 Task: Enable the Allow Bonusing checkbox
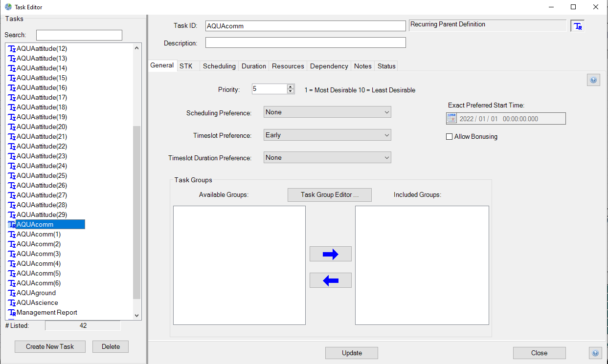(x=449, y=137)
